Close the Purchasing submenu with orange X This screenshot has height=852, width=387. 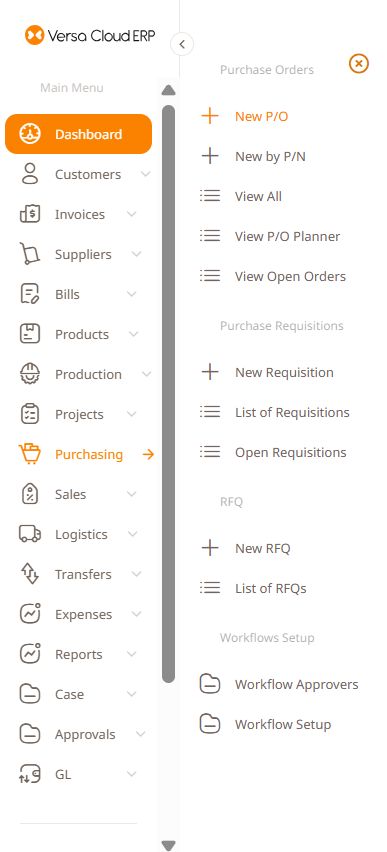pos(359,64)
